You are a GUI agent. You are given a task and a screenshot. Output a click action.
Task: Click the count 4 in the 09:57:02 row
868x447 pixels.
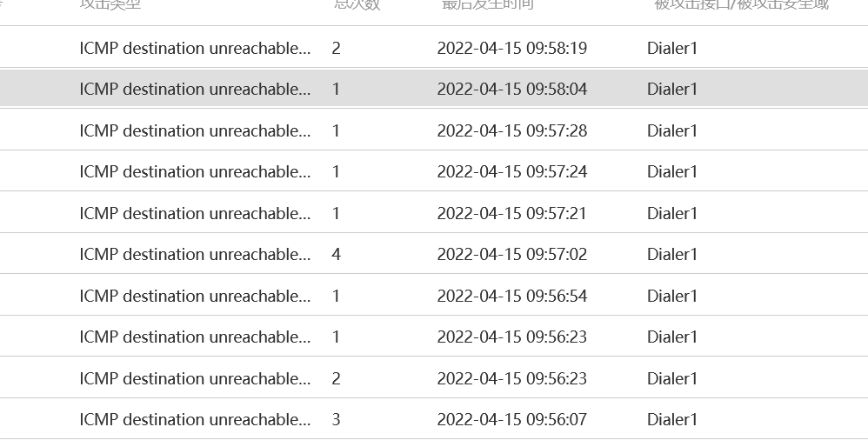(336, 254)
